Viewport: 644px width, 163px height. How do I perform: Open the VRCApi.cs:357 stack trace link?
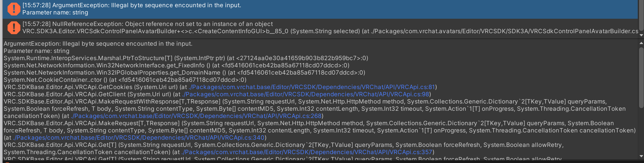[307, 152]
